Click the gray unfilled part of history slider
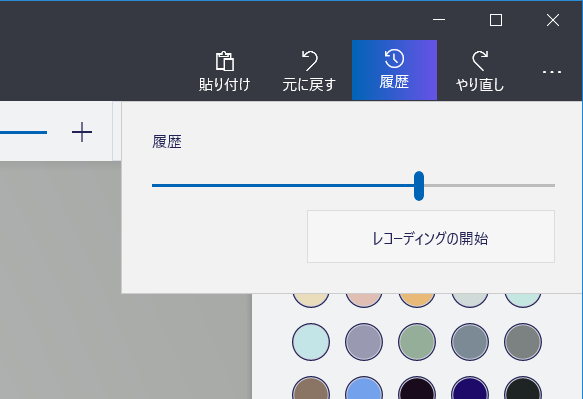Image resolution: width=583 pixels, height=399 pixels. pyautogui.click(x=490, y=185)
